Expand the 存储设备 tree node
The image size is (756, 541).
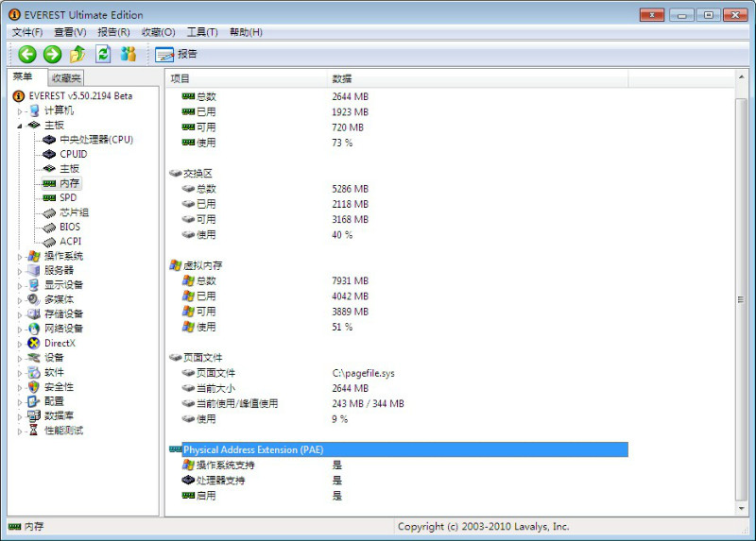coord(20,315)
